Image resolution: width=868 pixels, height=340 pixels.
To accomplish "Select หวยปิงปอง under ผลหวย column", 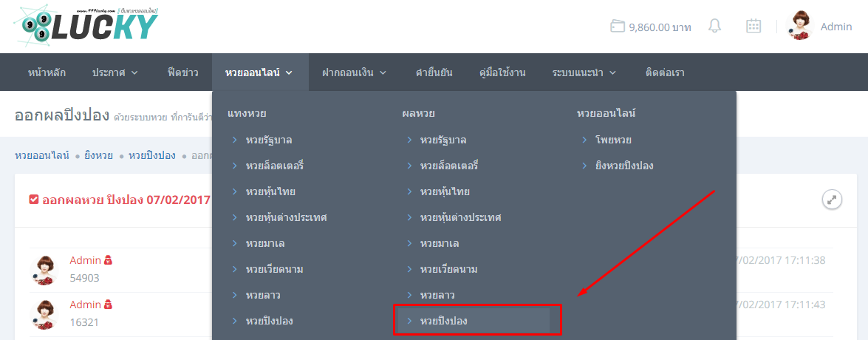I will point(443,321).
